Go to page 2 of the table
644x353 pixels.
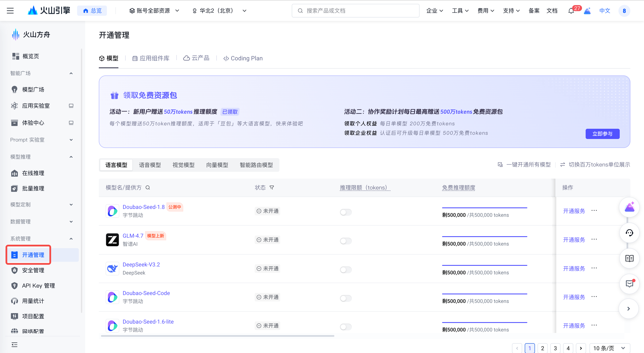point(542,348)
